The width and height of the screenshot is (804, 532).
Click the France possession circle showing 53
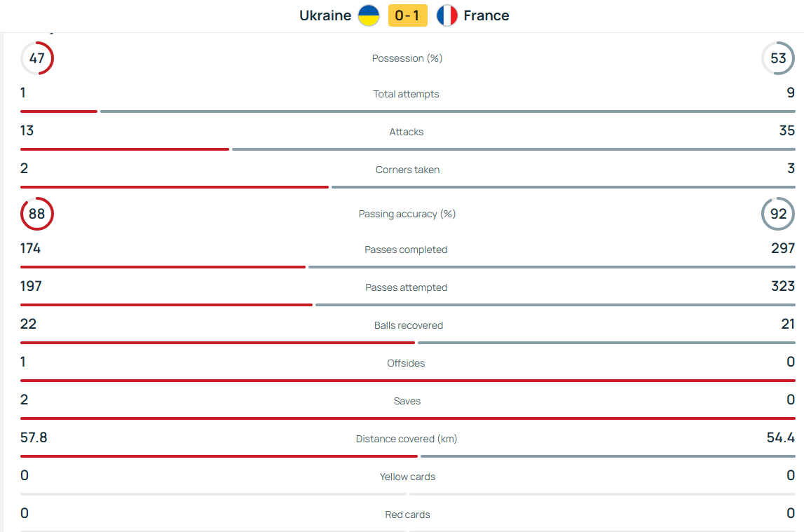(x=778, y=58)
